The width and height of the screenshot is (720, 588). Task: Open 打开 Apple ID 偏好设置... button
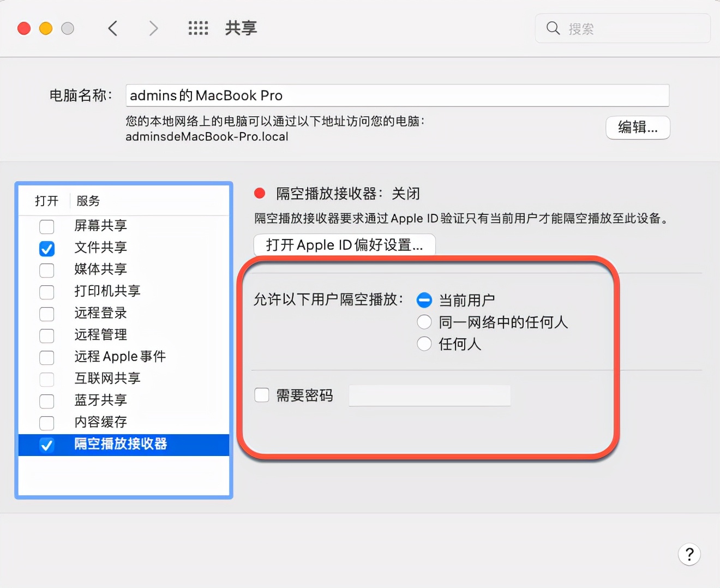click(x=345, y=245)
